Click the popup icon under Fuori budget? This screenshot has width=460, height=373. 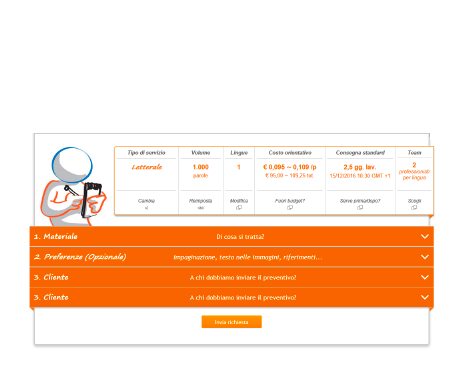point(290,208)
